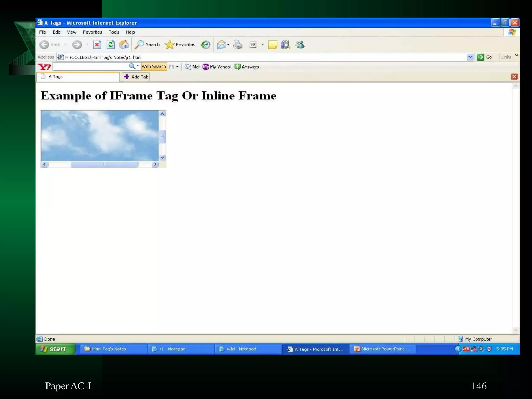Expand the address bar dropdown

[x=470, y=57]
